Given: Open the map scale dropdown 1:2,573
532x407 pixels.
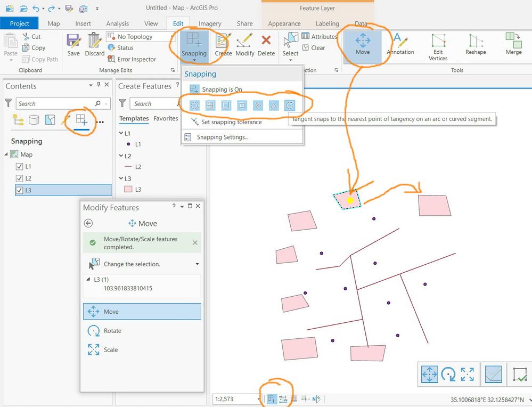Looking at the screenshot, I should pyautogui.click(x=259, y=399).
